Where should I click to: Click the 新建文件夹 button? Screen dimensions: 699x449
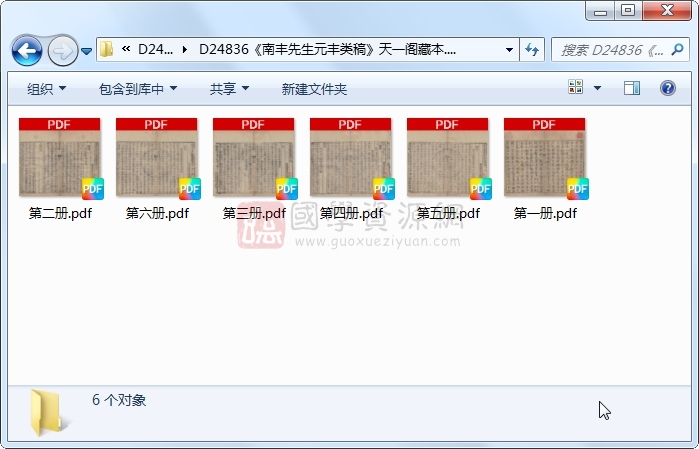pyautogui.click(x=314, y=89)
